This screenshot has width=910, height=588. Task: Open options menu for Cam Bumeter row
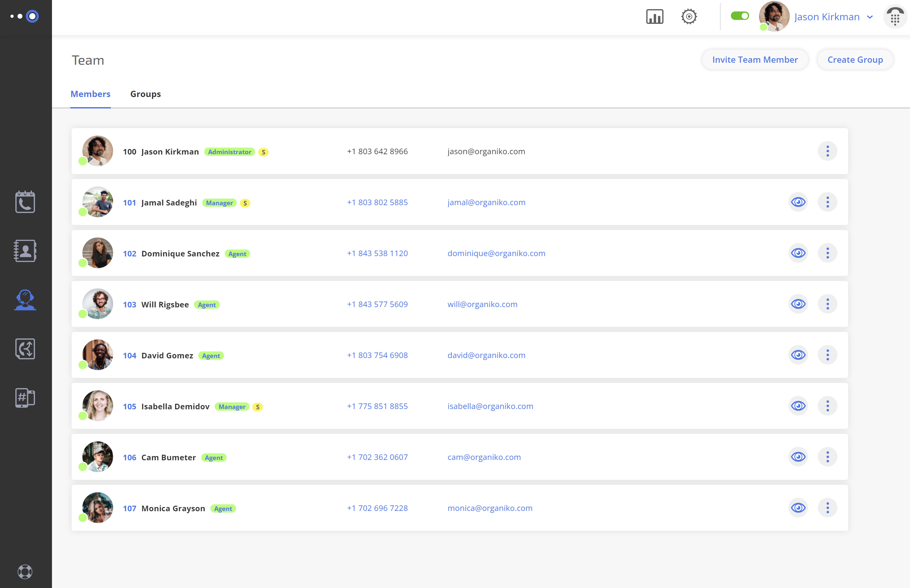[x=828, y=457]
